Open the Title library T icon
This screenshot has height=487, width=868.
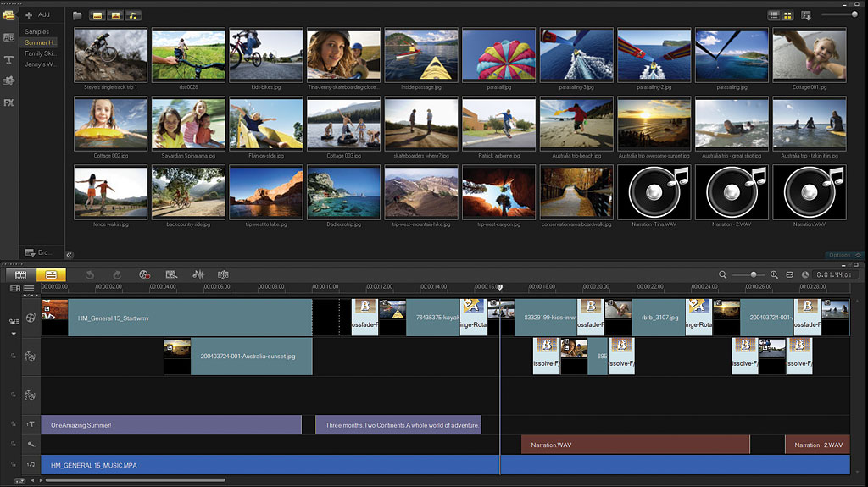[x=8, y=59]
